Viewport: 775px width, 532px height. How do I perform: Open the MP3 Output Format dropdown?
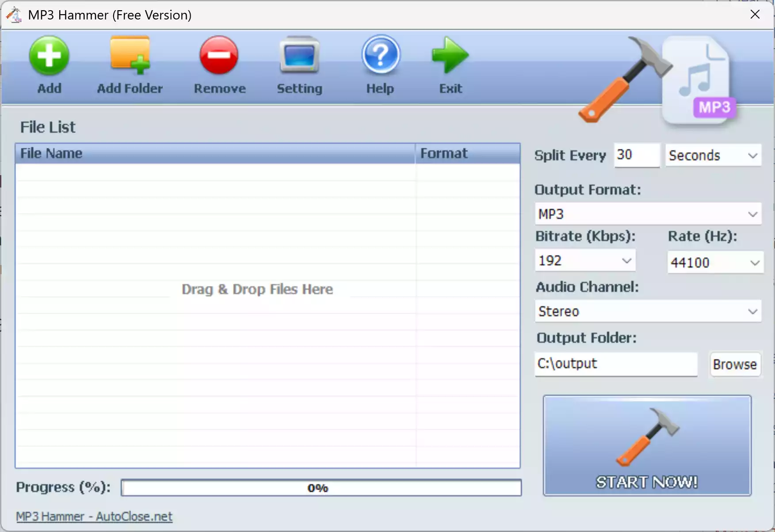pyautogui.click(x=648, y=214)
